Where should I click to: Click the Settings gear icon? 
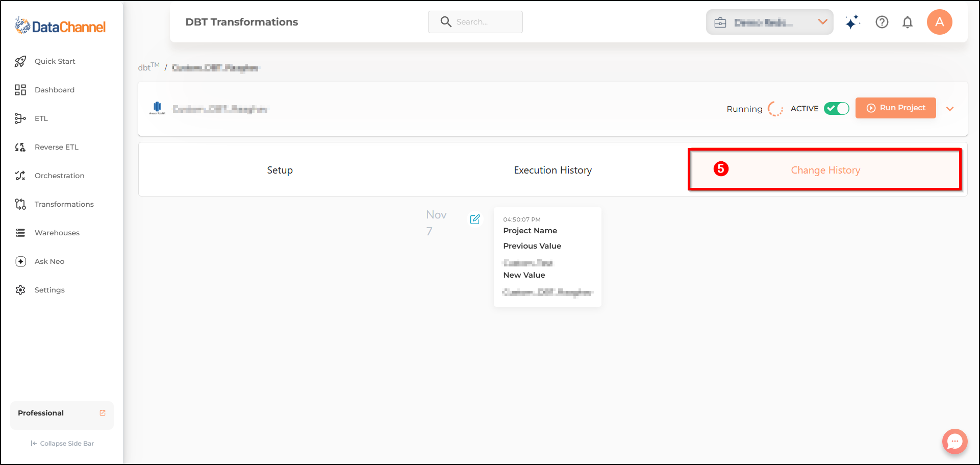tap(20, 290)
